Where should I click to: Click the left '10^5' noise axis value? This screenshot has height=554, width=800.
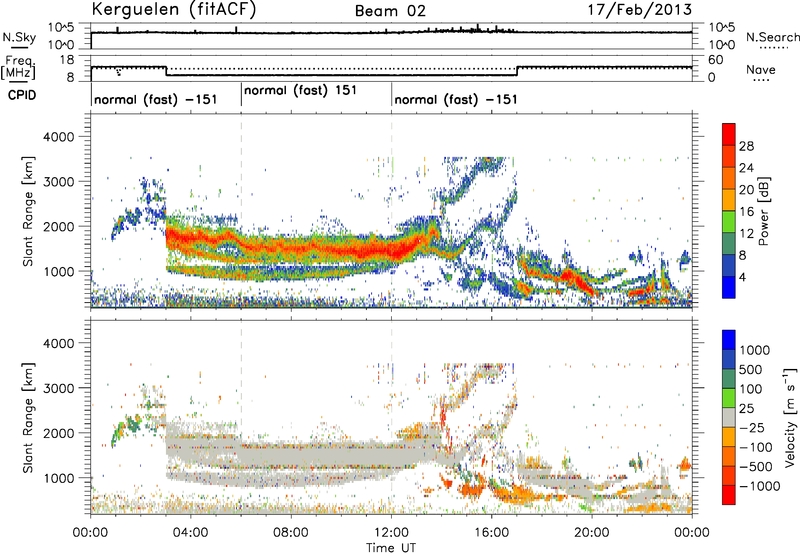[61, 28]
